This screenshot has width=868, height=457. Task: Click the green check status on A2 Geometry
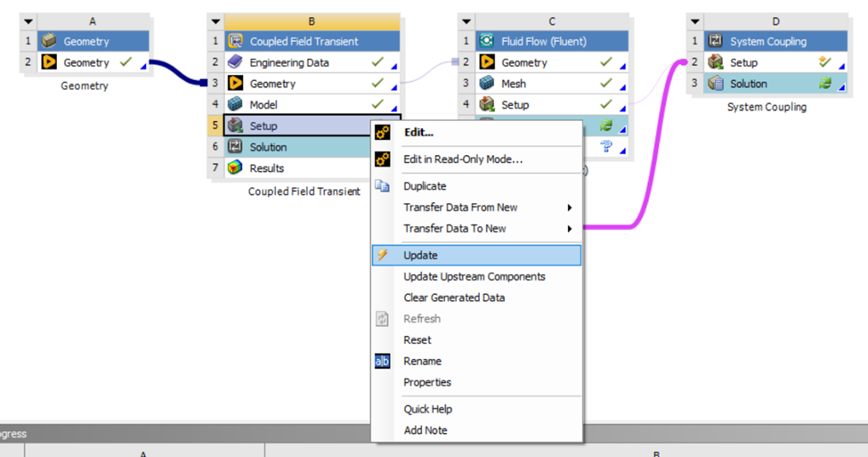[126, 61]
